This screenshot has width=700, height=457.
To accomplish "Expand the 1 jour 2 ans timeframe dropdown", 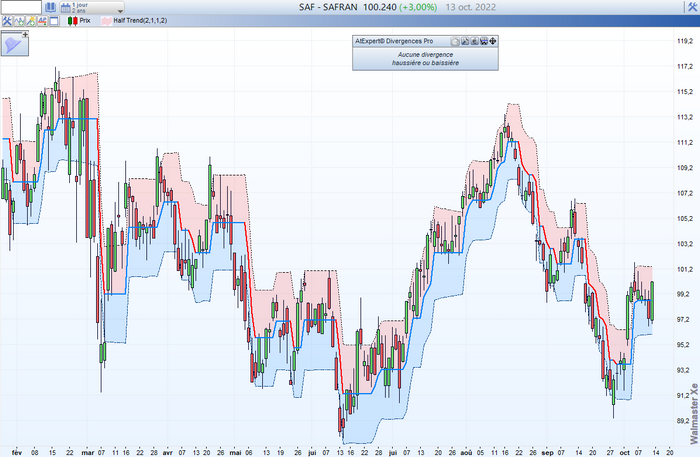I will tap(120, 8).
